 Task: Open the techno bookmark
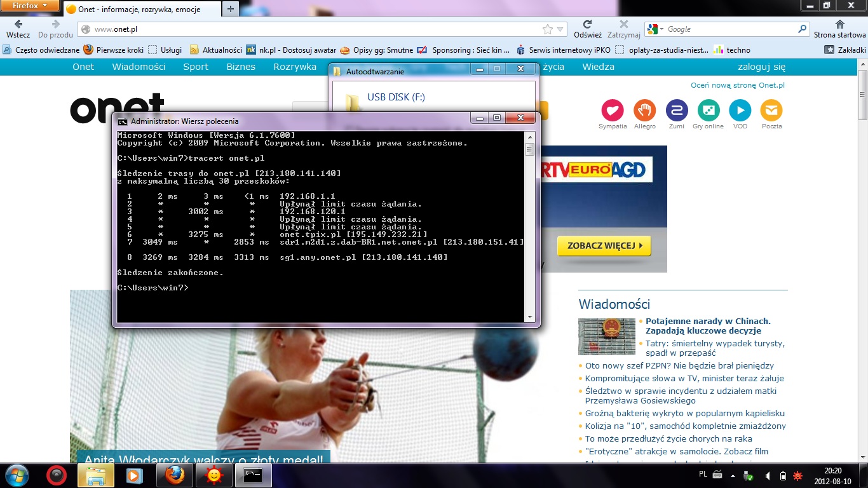732,50
